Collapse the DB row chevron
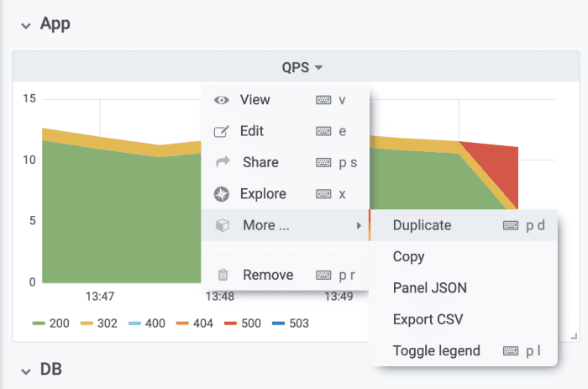 (26, 370)
